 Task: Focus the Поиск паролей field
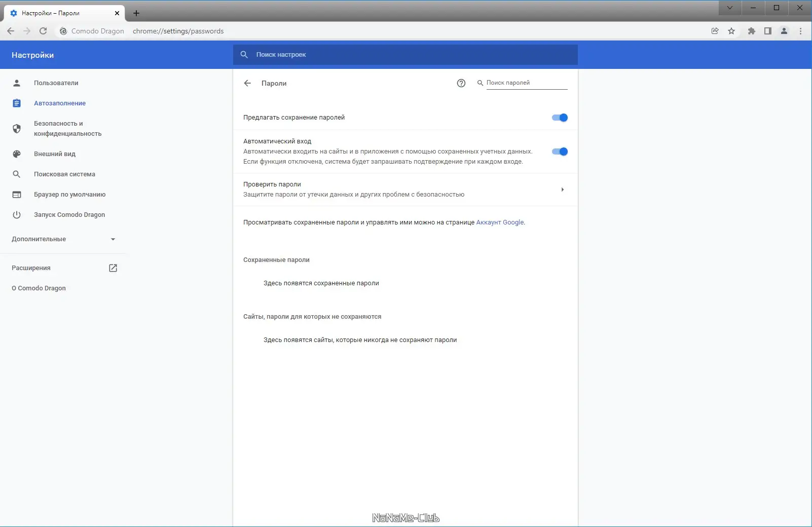[x=527, y=83]
